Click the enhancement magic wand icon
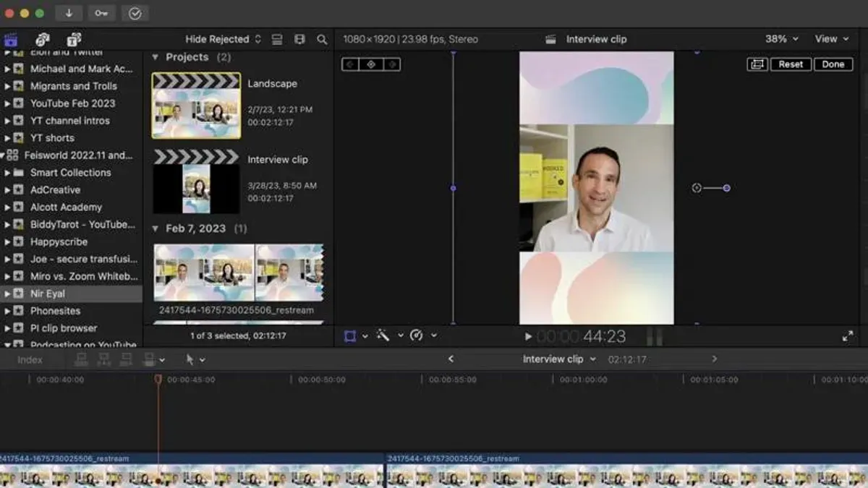 383,335
